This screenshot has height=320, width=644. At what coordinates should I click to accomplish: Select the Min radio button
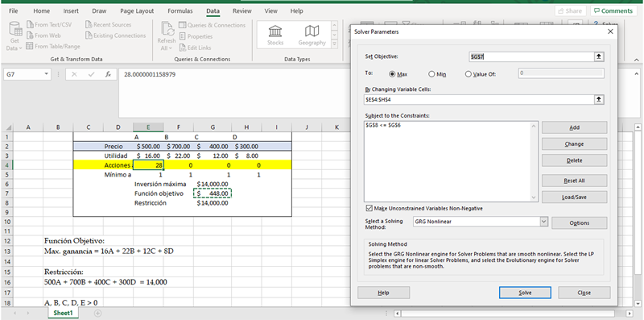[431, 74]
